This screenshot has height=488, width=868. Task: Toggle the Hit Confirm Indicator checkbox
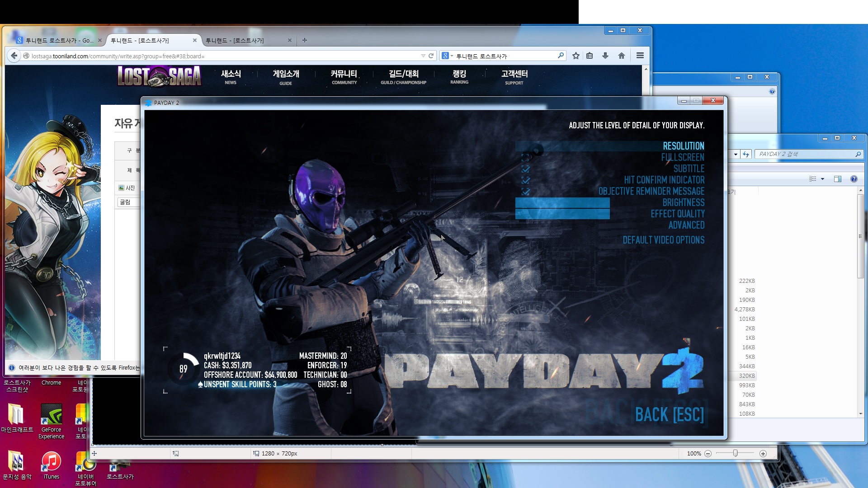click(525, 180)
